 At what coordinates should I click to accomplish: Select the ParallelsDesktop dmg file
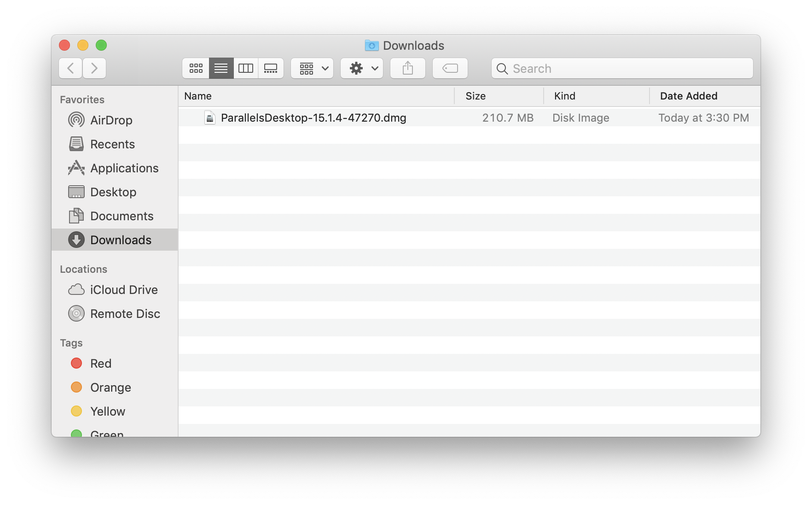click(313, 118)
